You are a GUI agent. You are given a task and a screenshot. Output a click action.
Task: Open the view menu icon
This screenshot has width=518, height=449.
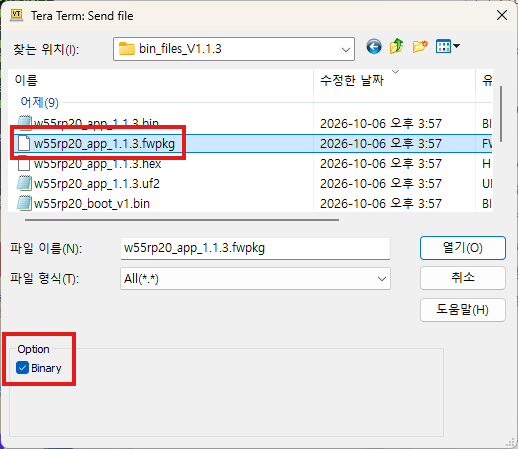tap(448, 46)
